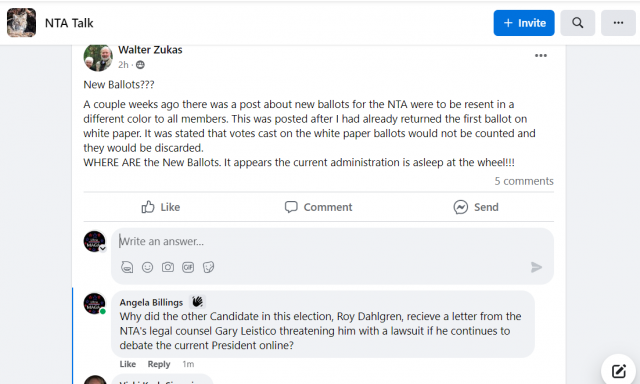Open the 5 comments link
Viewport: 640px width, 384px height.
tap(524, 181)
